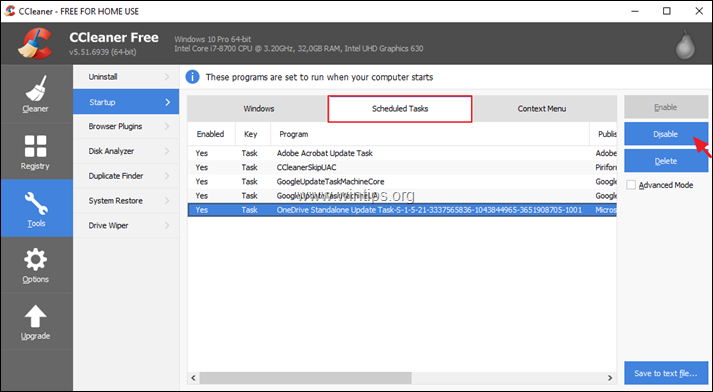
Task: Open Disk Analyzer page
Action: coord(126,151)
